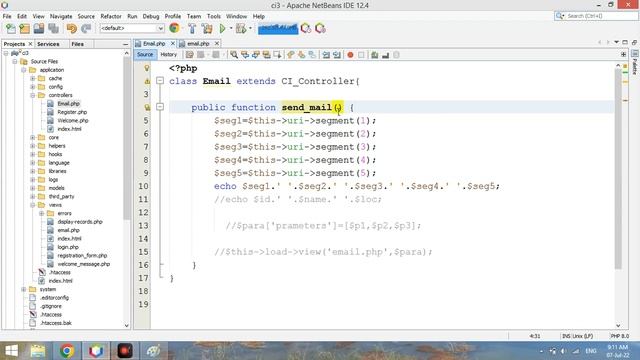
Task: Select the Source view button
Action: pos(145,55)
